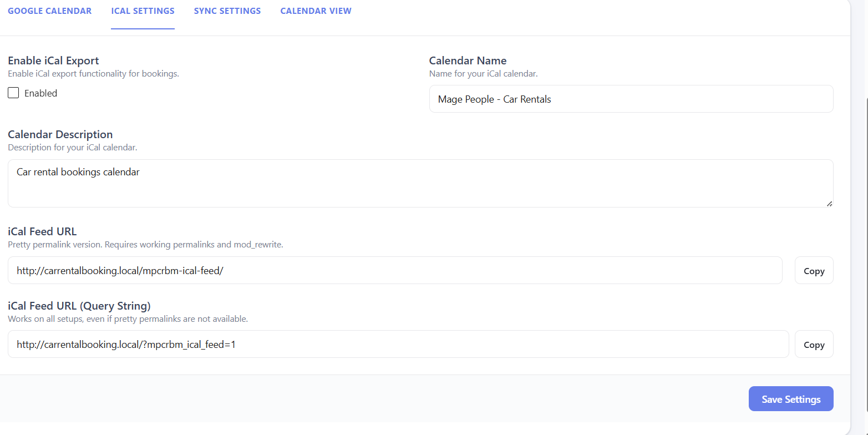Click the "Pretty permalink version" help text
Image resolution: width=868 pixels, height=435 pixels.
click(145, 244)
